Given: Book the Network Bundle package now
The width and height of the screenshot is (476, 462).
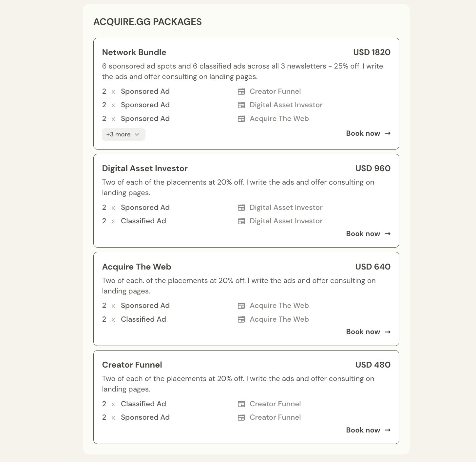Looking at the screenshot, I should click(368, 133).
